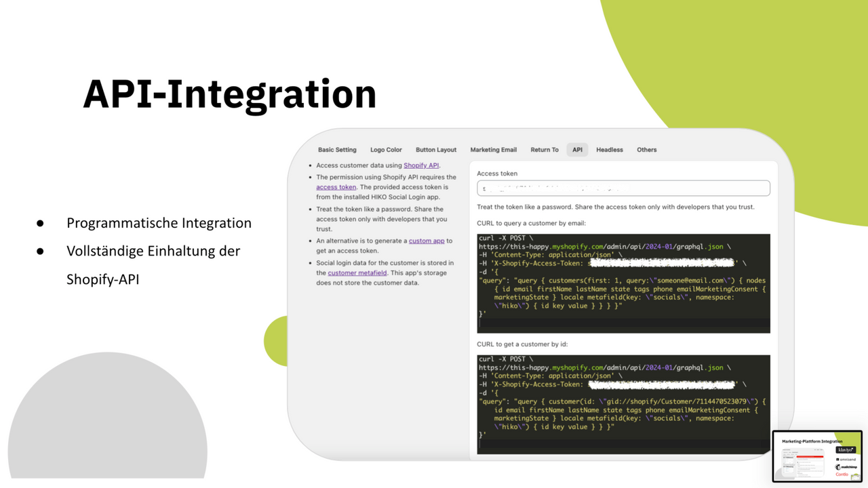The image size is (868, 488).
Task: Click the 'Treat the token like a password' note under the token field
Action: [x=616, y=207]
